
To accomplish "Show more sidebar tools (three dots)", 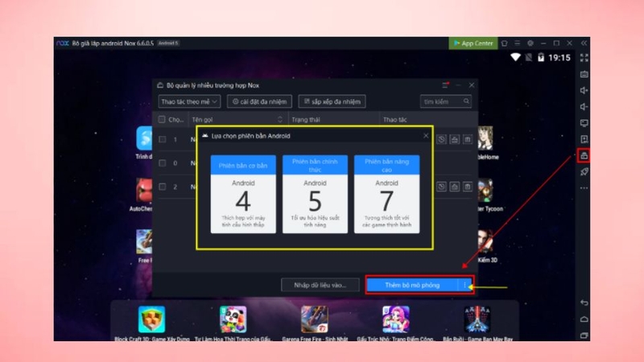I will point(584,188).
